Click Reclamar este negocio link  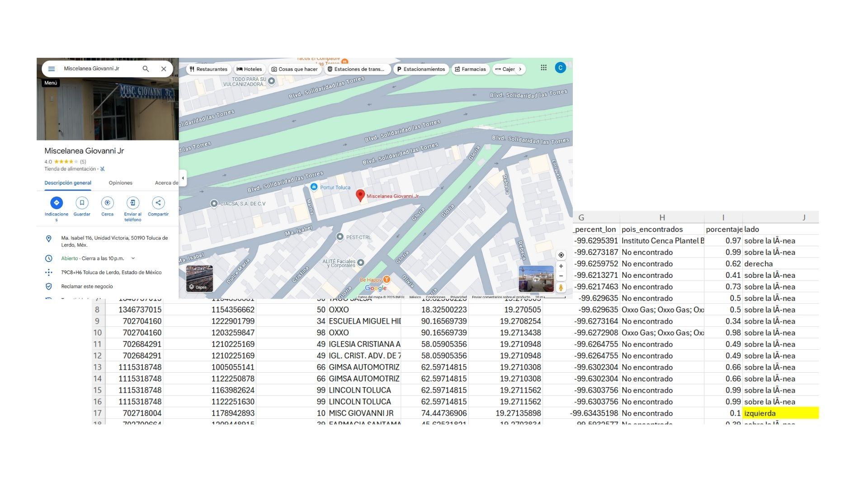87,286
